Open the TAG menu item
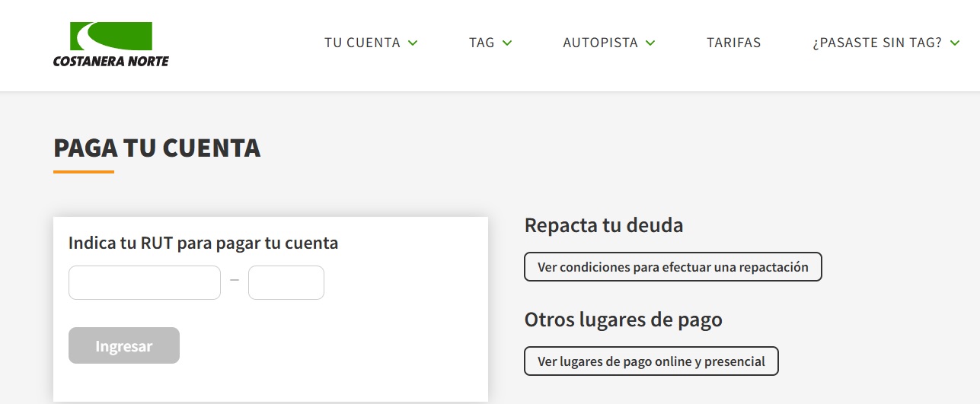This screenshot has height=404, width=980. tap(481, 43)
